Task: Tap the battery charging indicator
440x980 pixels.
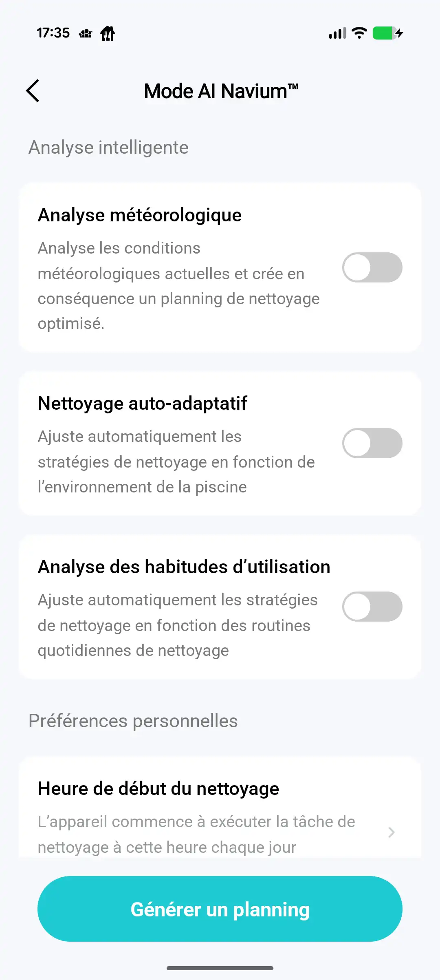Action: tap(387, 33)
